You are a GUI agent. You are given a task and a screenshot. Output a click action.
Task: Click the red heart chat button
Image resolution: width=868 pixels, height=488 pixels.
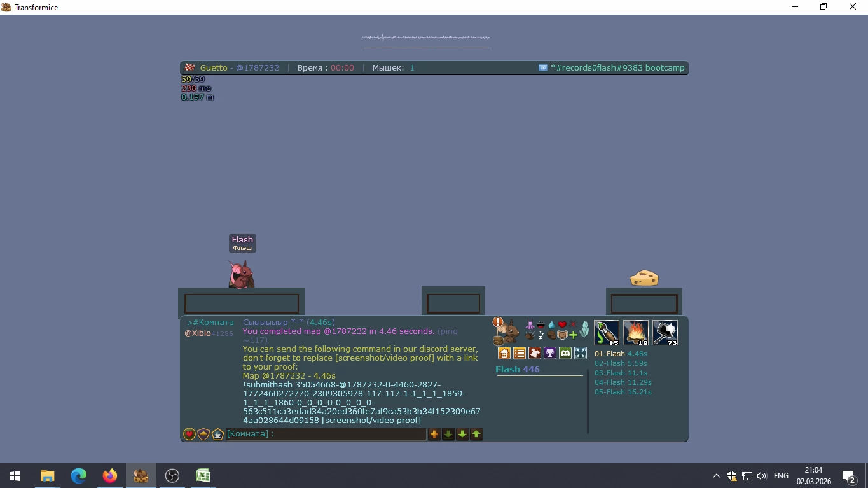(x=189, y=434)
